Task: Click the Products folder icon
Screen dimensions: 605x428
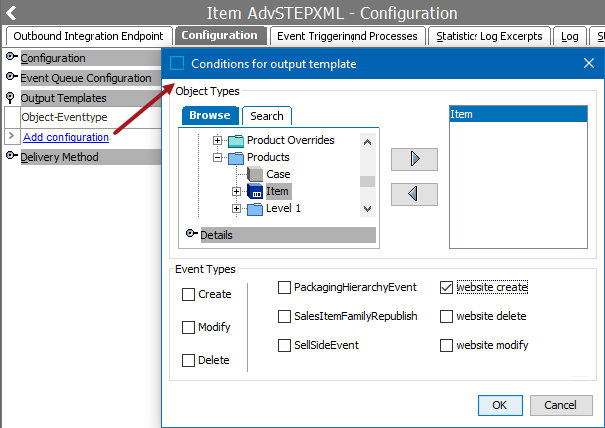Action: 235,157
